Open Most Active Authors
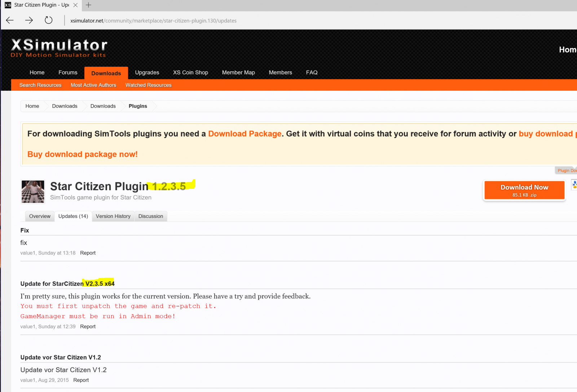577x392 pixels. [x=93, y=85]
